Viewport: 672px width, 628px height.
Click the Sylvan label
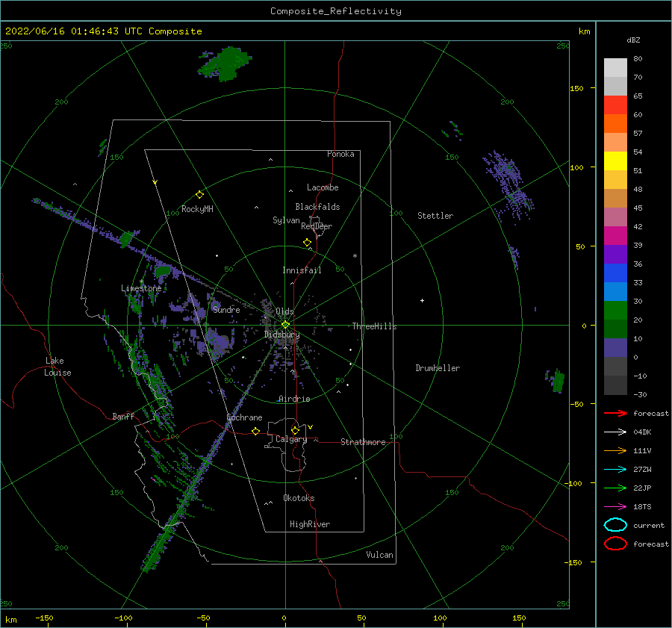click(286, 220)
